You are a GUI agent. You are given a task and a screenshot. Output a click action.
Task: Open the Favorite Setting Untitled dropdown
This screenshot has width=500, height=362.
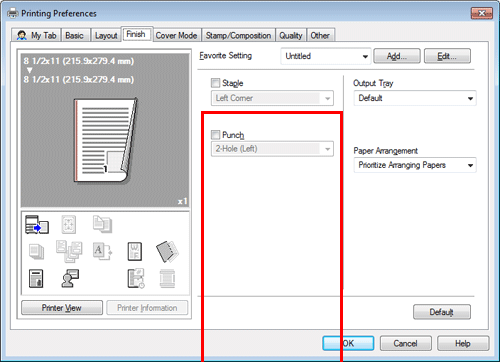click(x=326, y=56)
